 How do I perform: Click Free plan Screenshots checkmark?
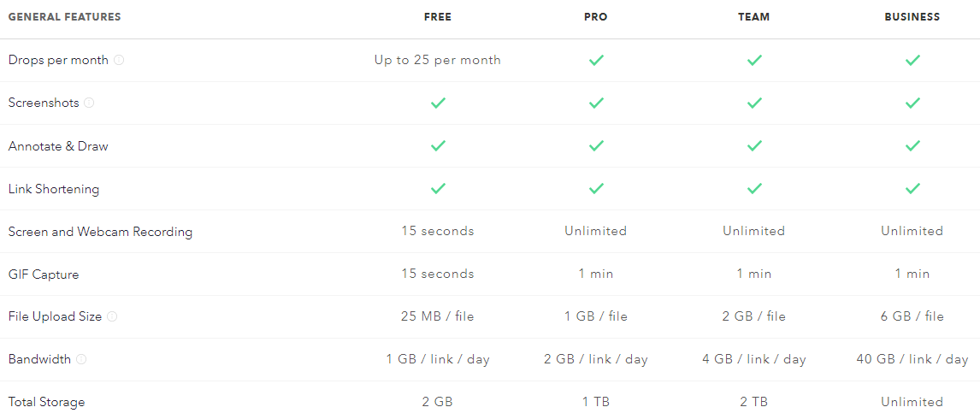point(438,103)
